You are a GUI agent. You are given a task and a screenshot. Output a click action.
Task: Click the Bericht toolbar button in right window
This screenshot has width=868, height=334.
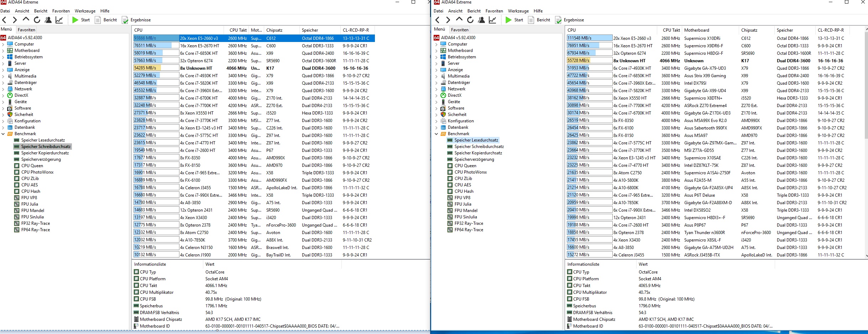[x=539, y=20]
